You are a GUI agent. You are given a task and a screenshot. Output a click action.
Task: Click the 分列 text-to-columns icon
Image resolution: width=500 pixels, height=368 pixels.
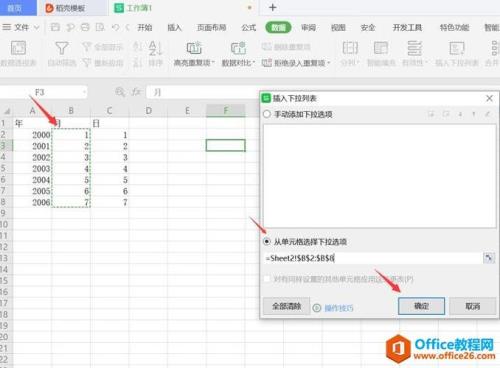pos(350,48)
